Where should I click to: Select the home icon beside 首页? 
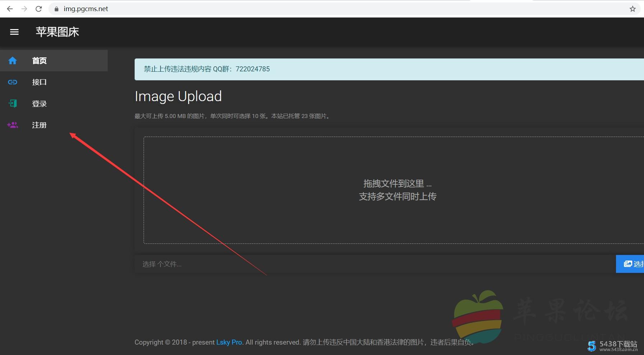pyautogui.click(x=13, y=60)
